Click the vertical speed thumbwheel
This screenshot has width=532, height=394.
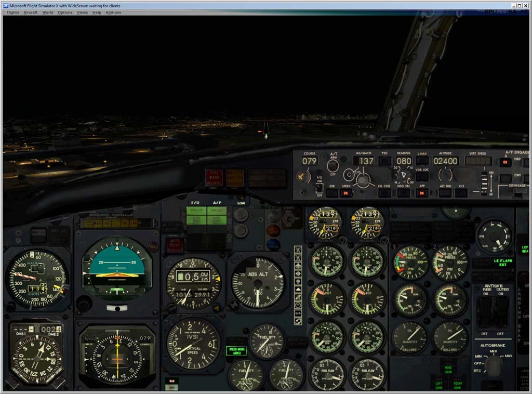[x=485, y=183]
